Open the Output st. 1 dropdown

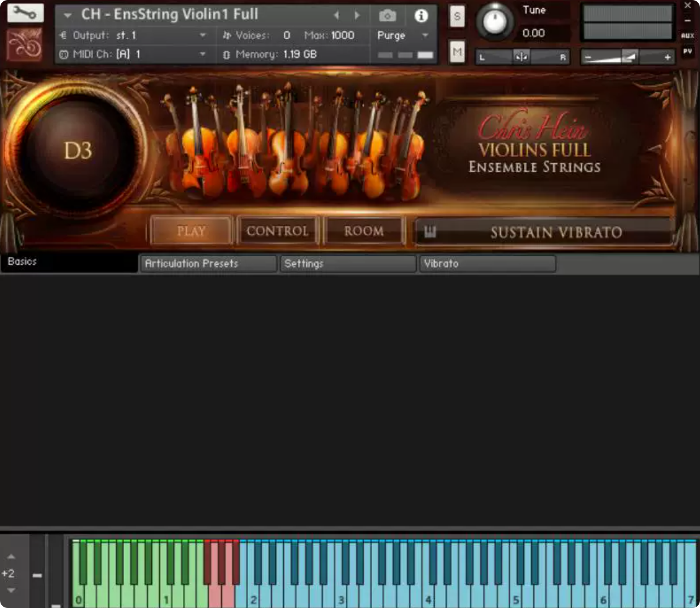[134, 35]
